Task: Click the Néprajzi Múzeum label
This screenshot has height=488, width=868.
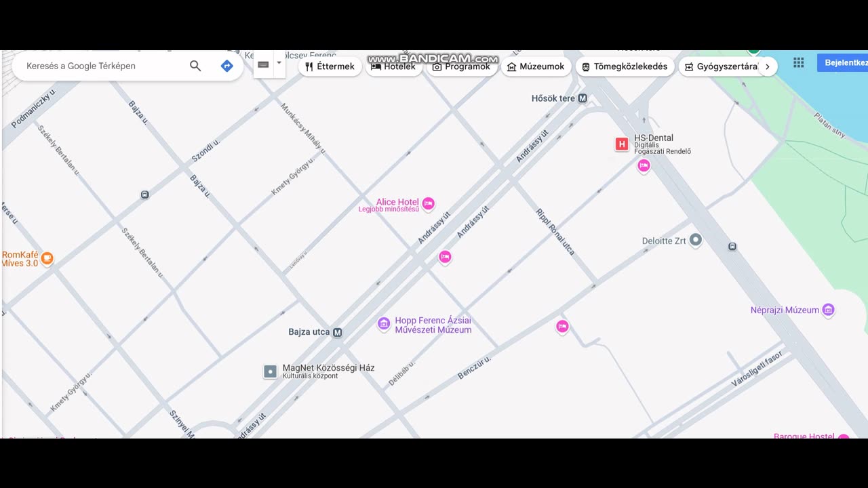Action: coord(785,310)
